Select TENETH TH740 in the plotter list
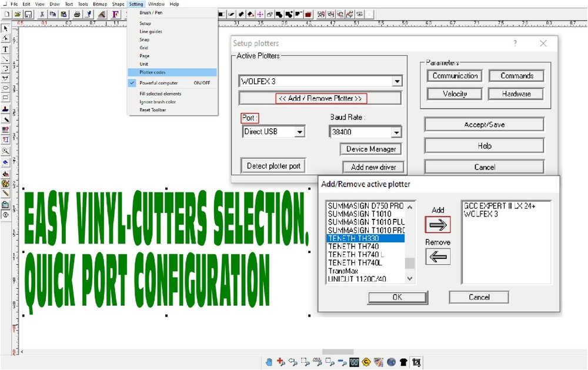This screenshot has height=370, width=588. point(355,247)
